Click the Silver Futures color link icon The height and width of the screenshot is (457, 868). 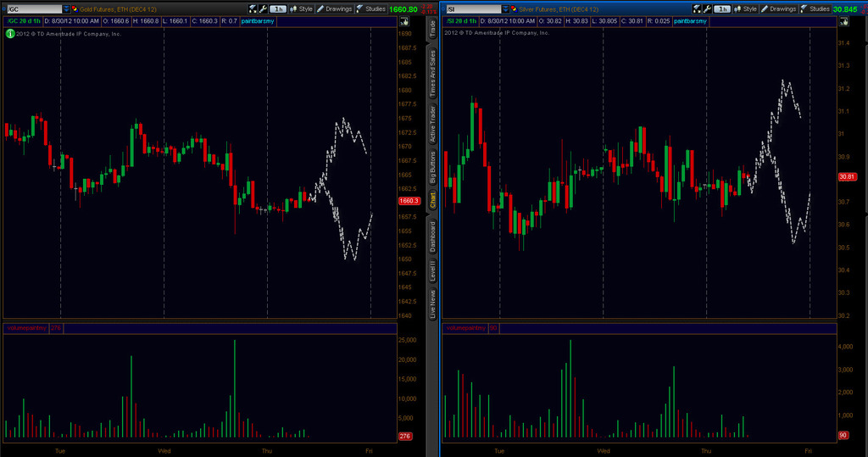[513, 8]
